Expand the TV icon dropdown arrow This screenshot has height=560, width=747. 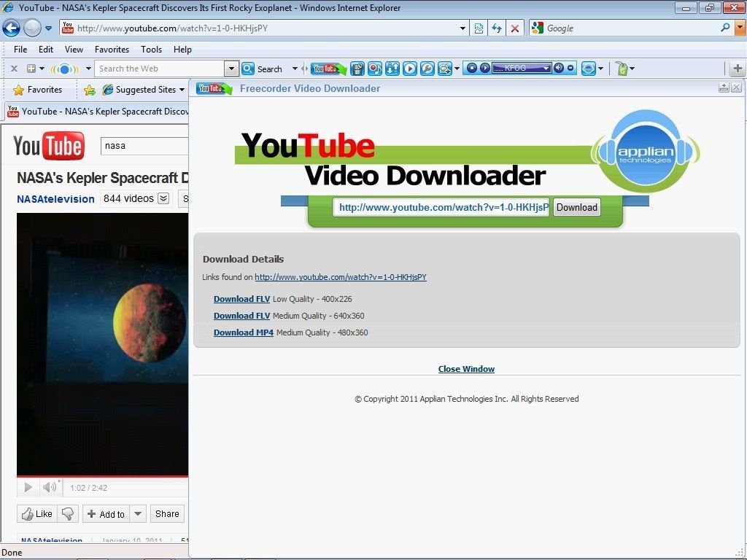[x=457, y=69]
